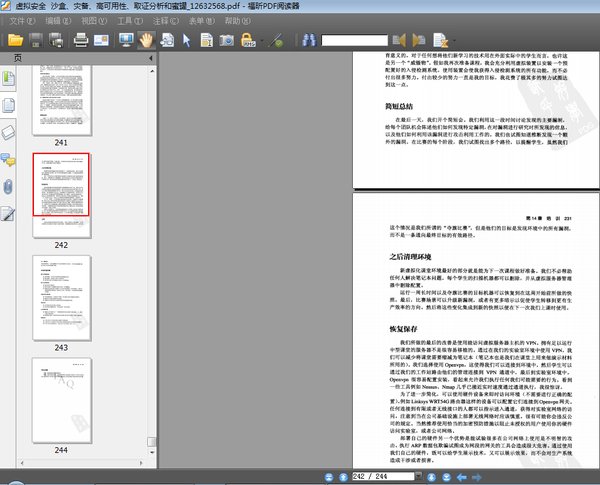Click the previous view back arrow
This screenshot has height=485, width=600.
click(462, 477)
